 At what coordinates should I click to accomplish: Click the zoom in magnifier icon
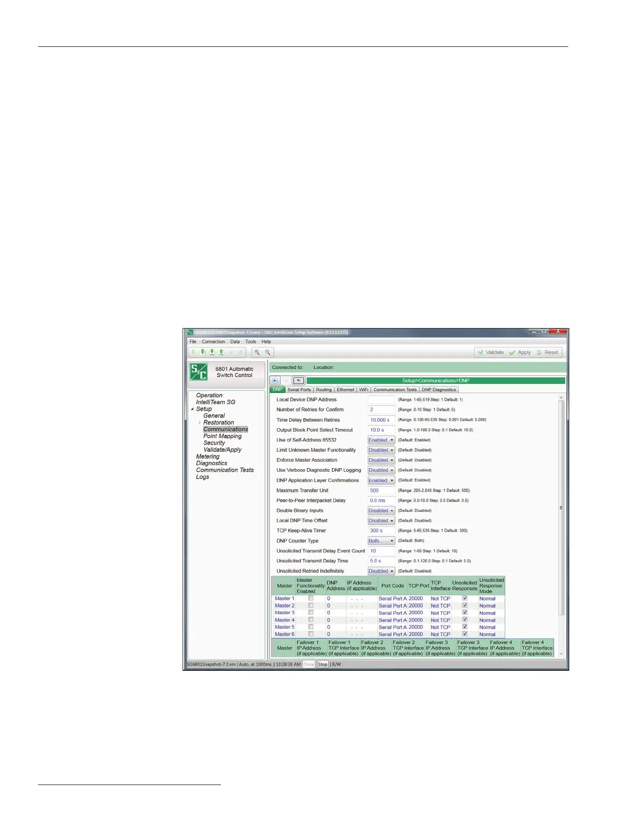coord(257,352)
